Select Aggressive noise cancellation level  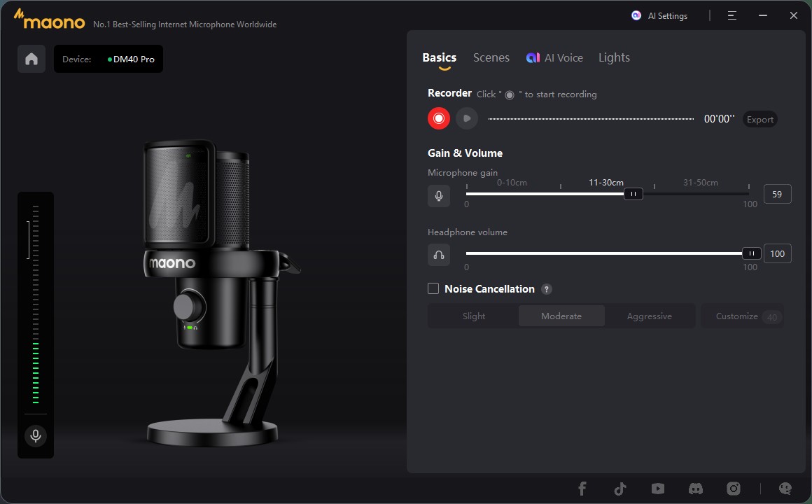point(649,316)
